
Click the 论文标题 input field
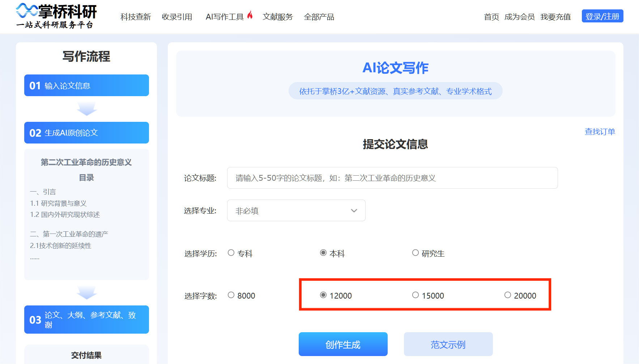tap(392, 178)
